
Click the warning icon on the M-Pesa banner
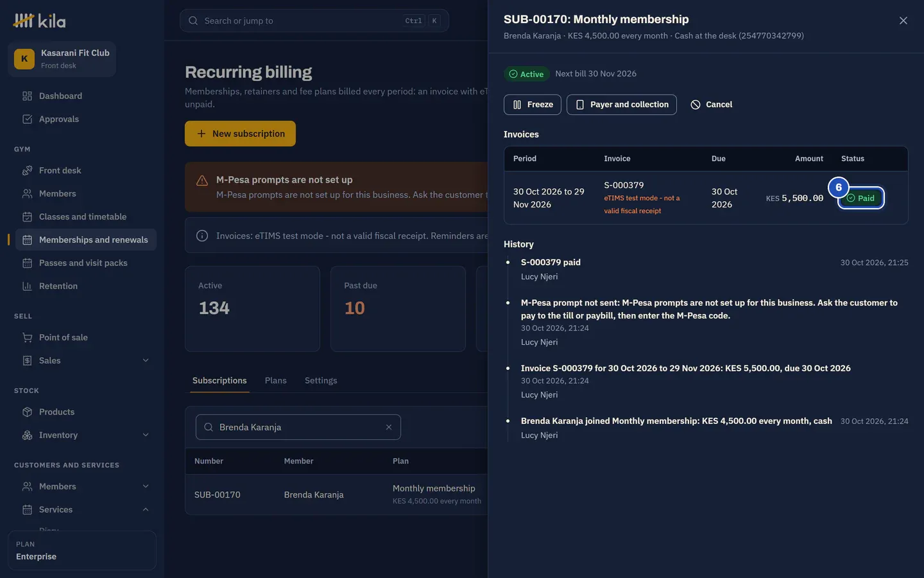(202, 180)
